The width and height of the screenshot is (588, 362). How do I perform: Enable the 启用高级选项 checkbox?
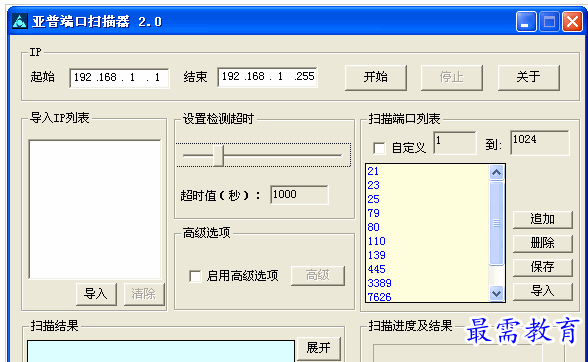(x=195, y=276)
